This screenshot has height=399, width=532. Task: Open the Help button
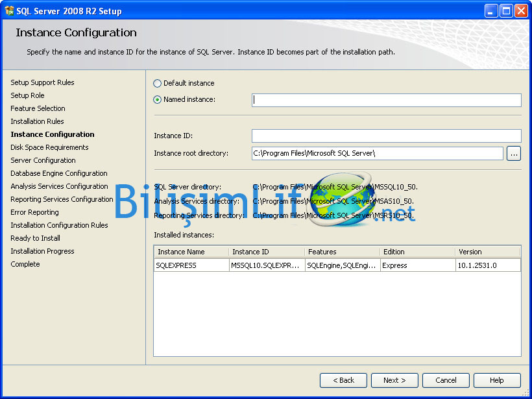point(497,380)
